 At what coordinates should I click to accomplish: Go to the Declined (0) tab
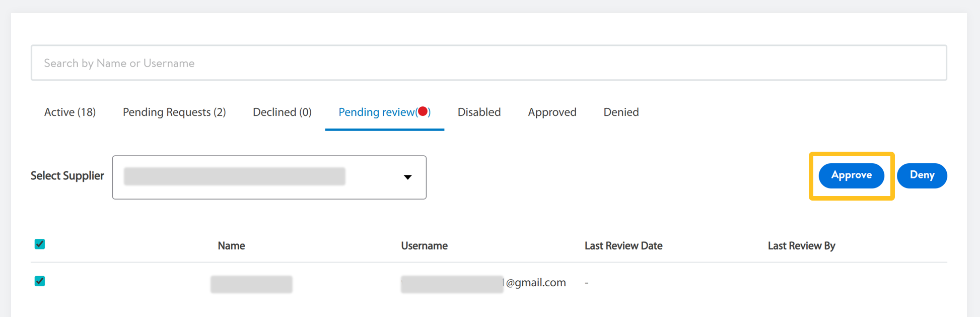point(282,112)
